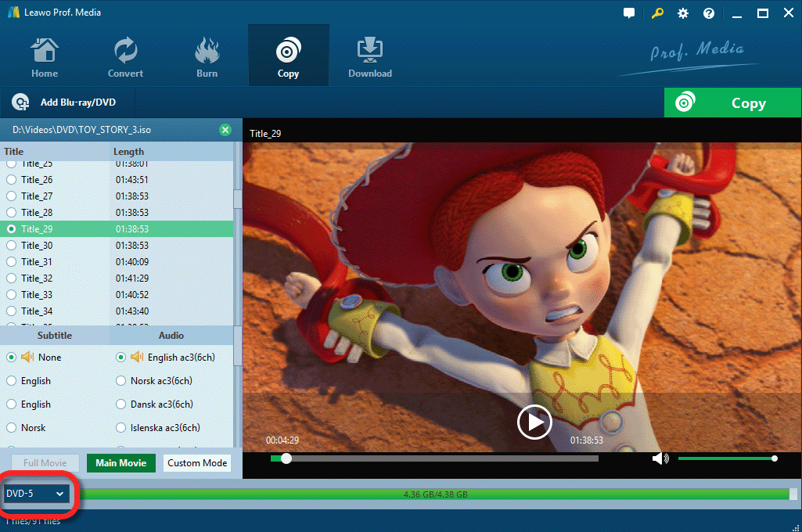Click the 00:04:29 elapsed time
Screen dimensions: 802x532
tap(282, 440)
